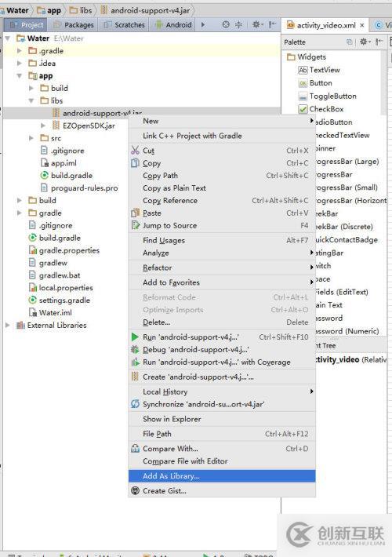
Task: Close the activity_video.xml editor tab
Action: (362, 25)
